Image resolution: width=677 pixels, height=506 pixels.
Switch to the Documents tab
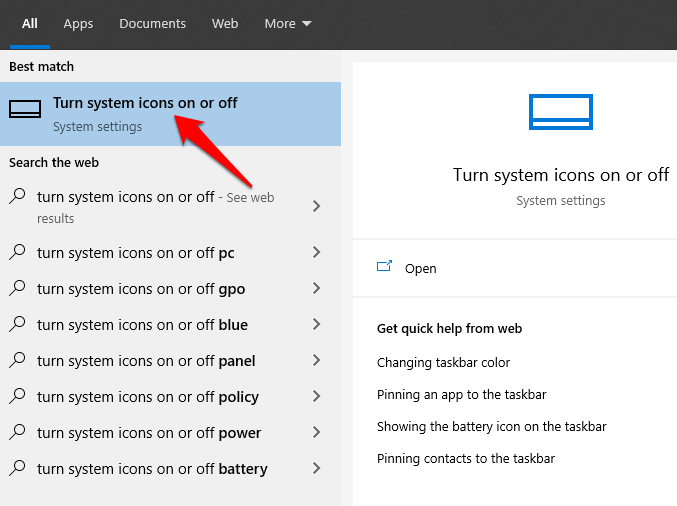152,23
